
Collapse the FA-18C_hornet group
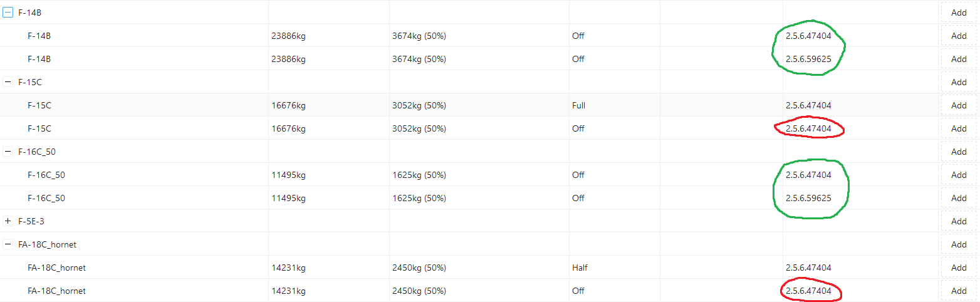point(8,244)
